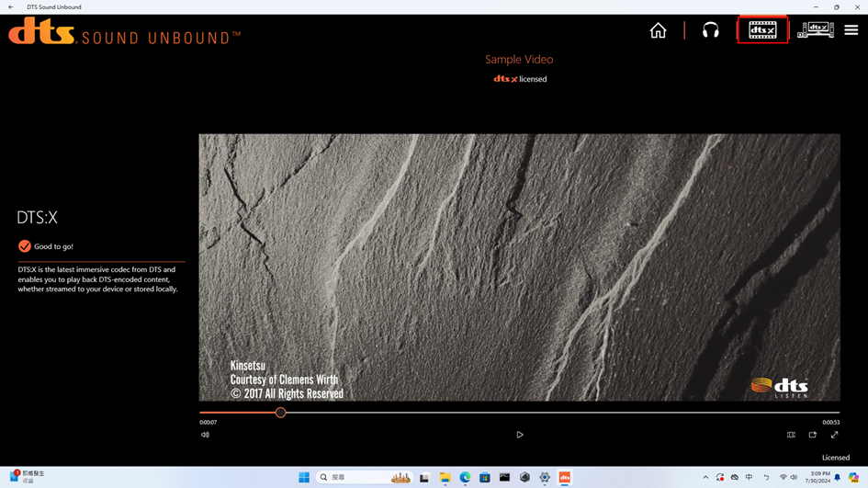Image resolution: width=868 pixels, height=488 pixels.
Task: Select the DTS:X film codec icon
Action: (762, 30)
